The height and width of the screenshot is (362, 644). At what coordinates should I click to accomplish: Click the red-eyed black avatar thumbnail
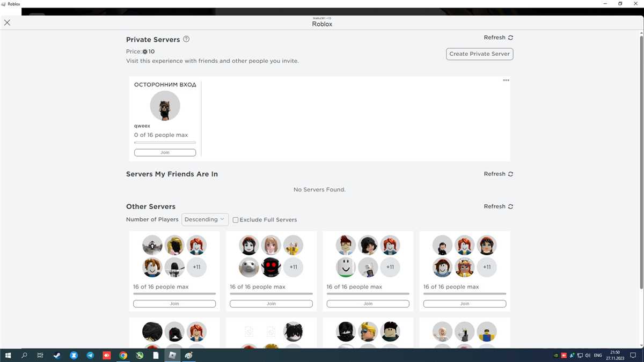click(x=271, y=267)
